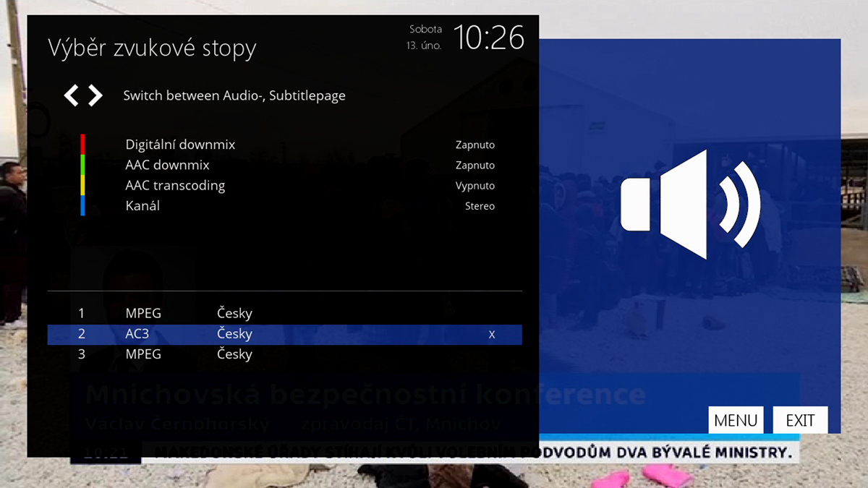Click the right arrow page-switch icon
This screenshot has width=868, height=488.
click(95, 95)
